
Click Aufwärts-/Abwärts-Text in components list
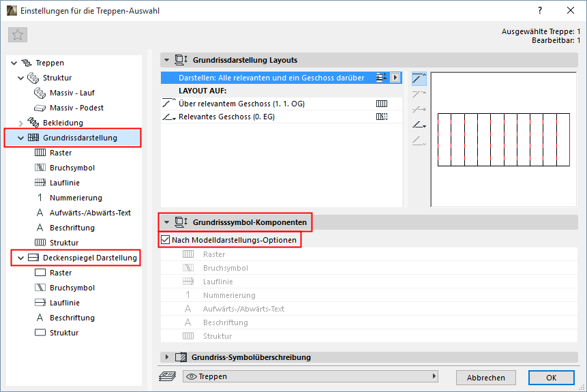click(x=369, y=309)
